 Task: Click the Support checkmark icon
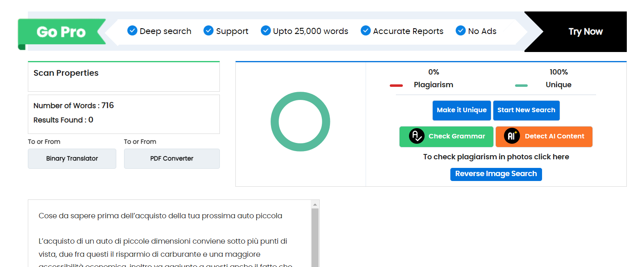pyautogui.click(x=208, y=31)
